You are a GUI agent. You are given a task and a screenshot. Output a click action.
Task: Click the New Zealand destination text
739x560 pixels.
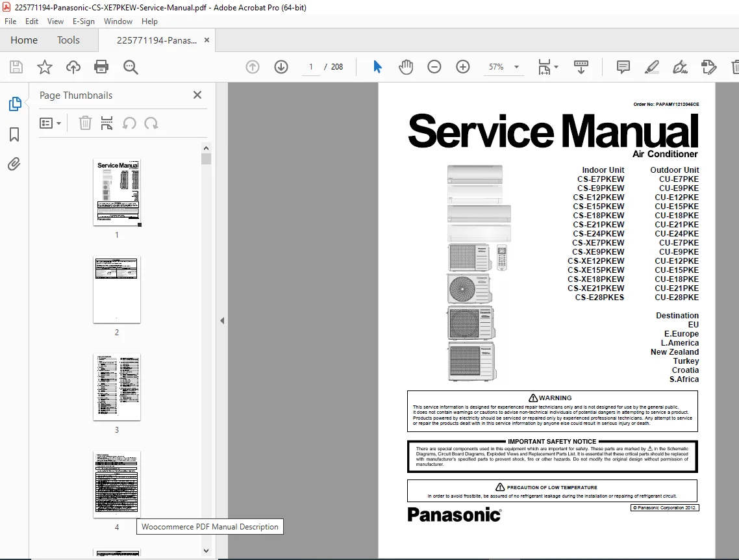[x=675, y=352]
